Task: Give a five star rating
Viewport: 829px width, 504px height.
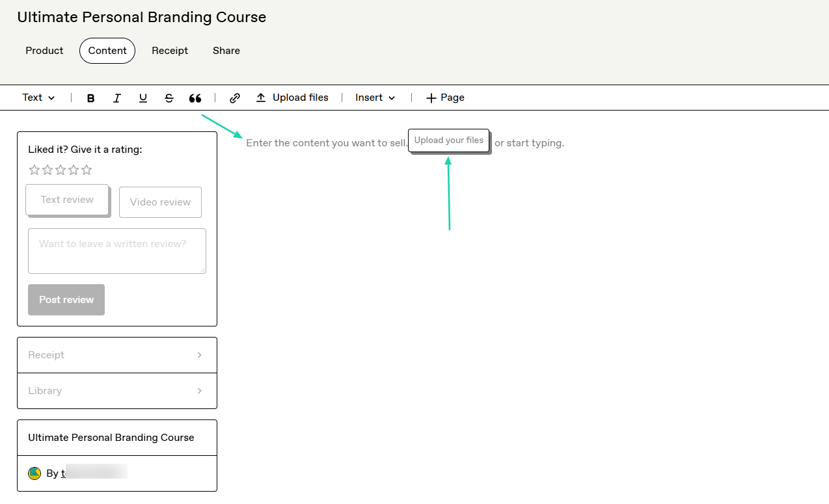Action: [87, 170]
